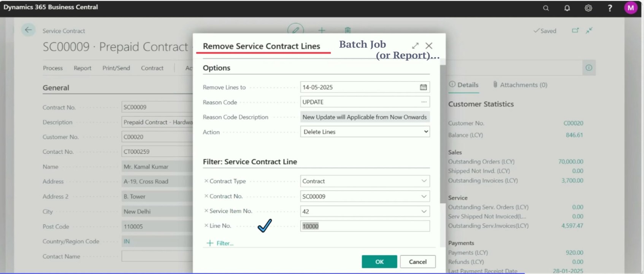Open the Action dropdown showing Delete Lines
This screenshot has width=644, height=274.
365,132
